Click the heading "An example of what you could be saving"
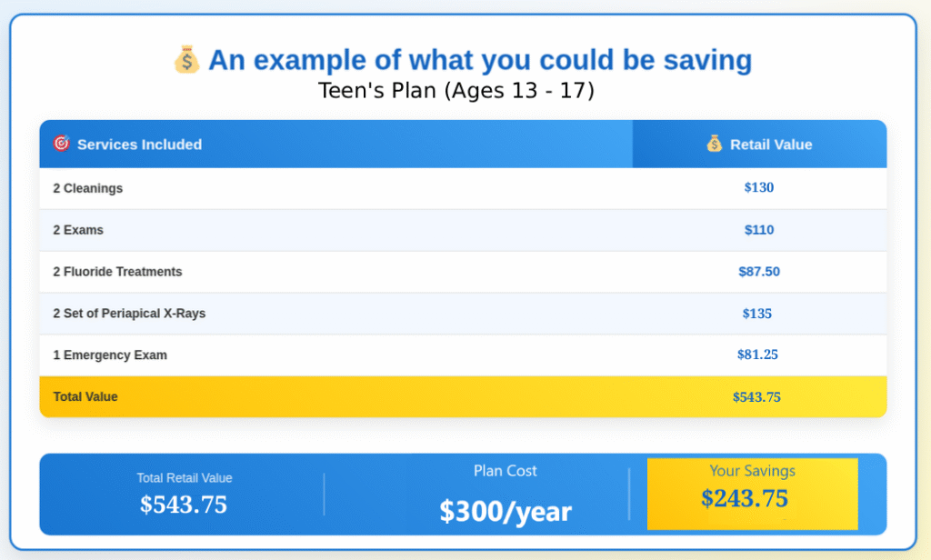This screenshot has width=931, height=560. 480,60
